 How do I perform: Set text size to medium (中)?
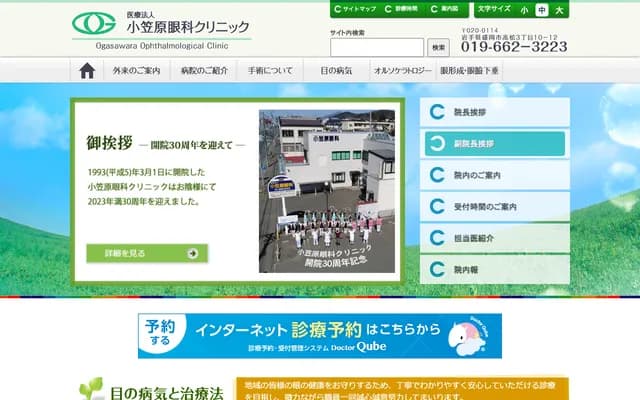[x=542, y=10]
